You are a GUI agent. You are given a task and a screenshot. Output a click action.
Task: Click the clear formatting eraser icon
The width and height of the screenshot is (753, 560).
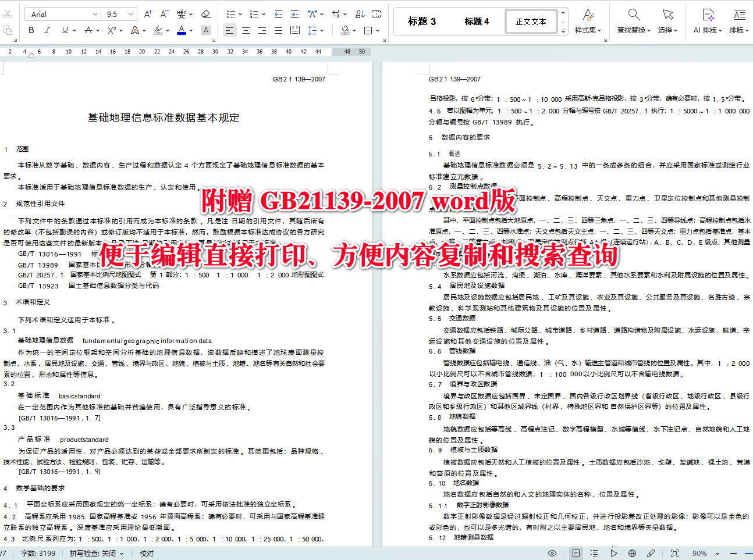206,13
